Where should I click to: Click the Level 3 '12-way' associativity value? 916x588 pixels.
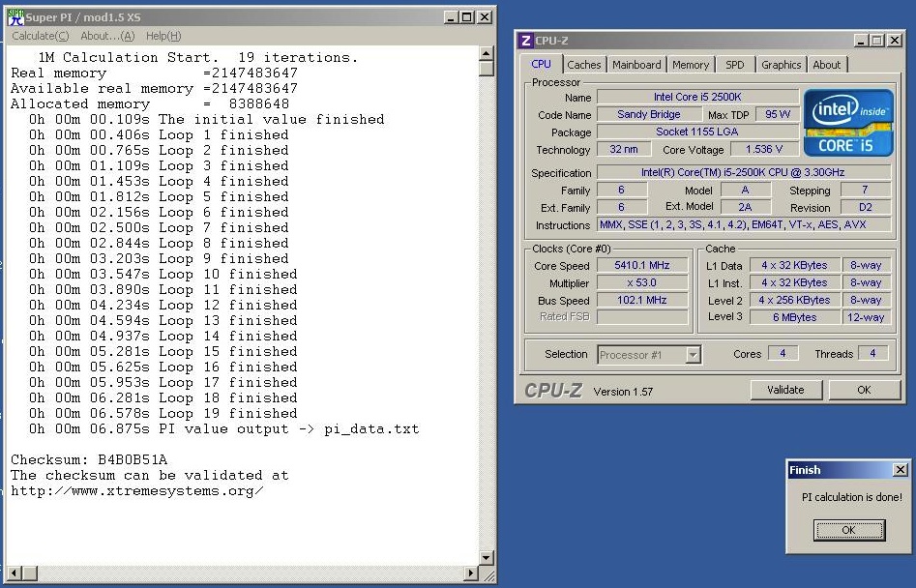click(x=866, y=317)
